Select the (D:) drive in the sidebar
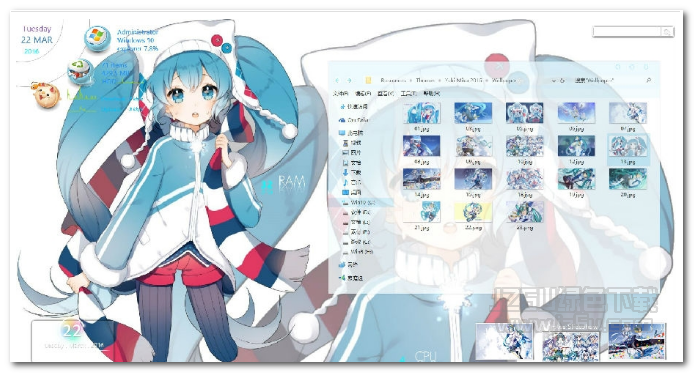Image resolution: width=694 pixels, height=373 pixels. 357,212
